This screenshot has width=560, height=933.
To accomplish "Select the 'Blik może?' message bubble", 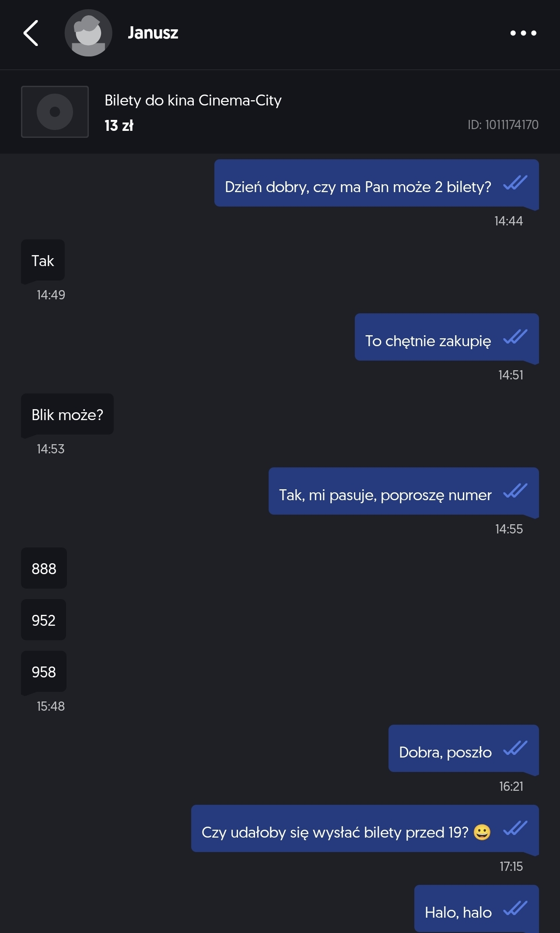I will tap(67, 414).
